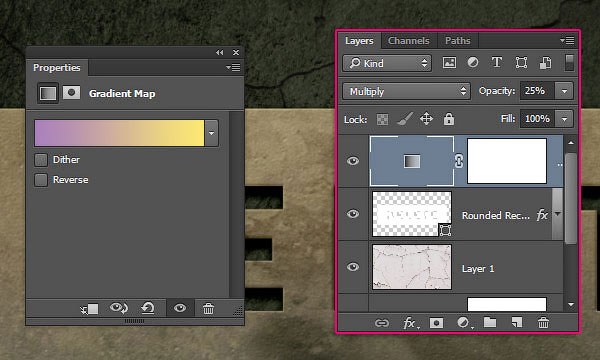Click the link layers icon
The image size is (600, 360).
[382, 323]
